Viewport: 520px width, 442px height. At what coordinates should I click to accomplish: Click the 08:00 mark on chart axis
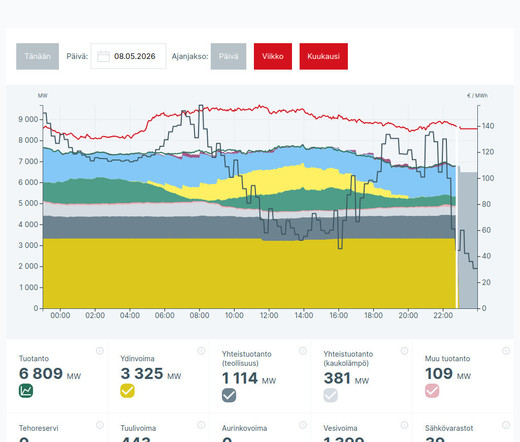199,315
